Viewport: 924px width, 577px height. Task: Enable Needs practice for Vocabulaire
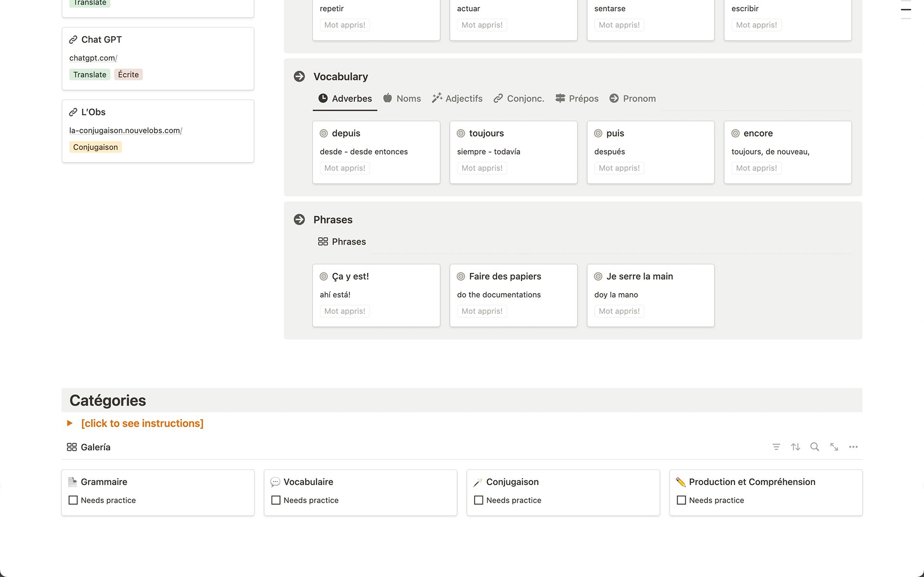275,500
